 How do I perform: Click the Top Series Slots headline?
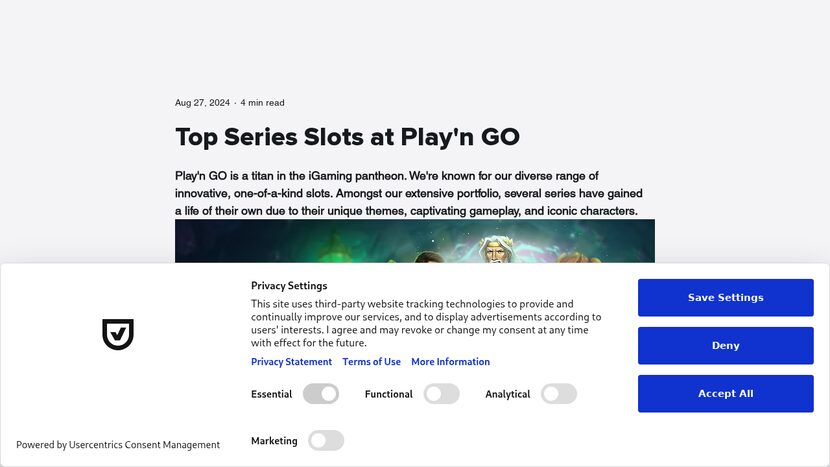[x=347, y=137]
